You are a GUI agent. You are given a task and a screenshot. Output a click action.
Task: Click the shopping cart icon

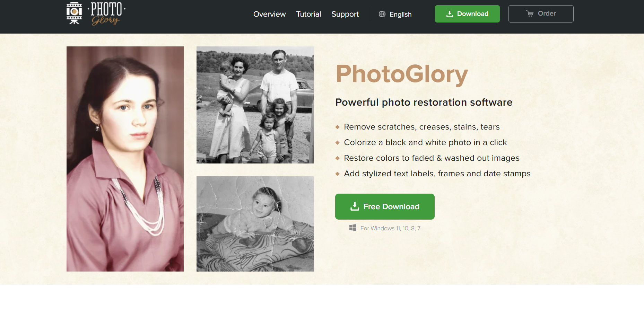pyautogui.click(x=530, y=14)
